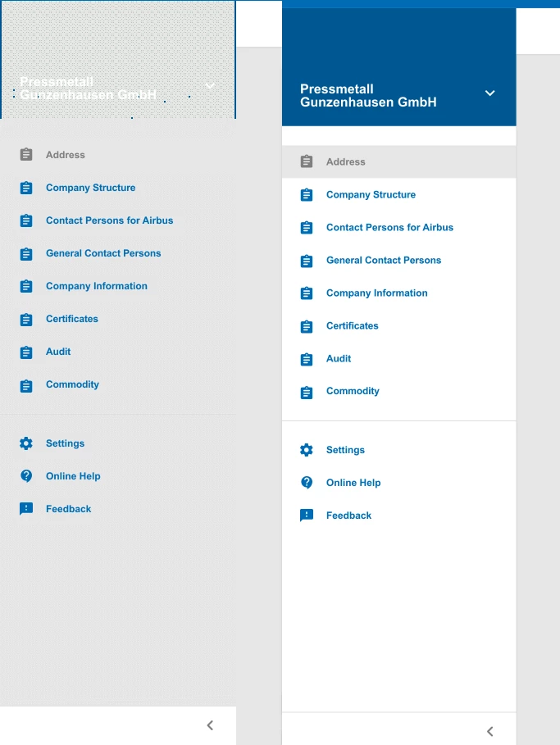Image resolution: width=560 pixels, height=745 pixels.
Task: Click Contact Persons for Airbus icon, left panel
Action: point(26,220)
